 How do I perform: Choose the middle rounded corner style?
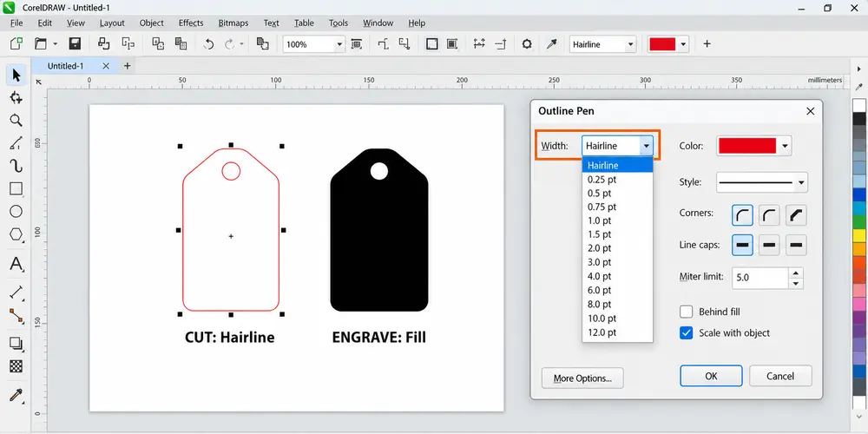tap(769, 215)
